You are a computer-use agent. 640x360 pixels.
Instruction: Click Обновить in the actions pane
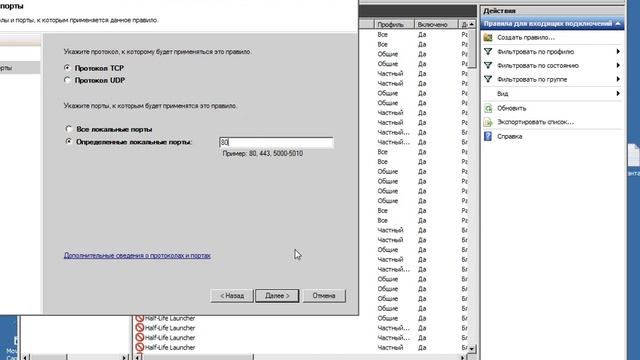coord(511,108)
